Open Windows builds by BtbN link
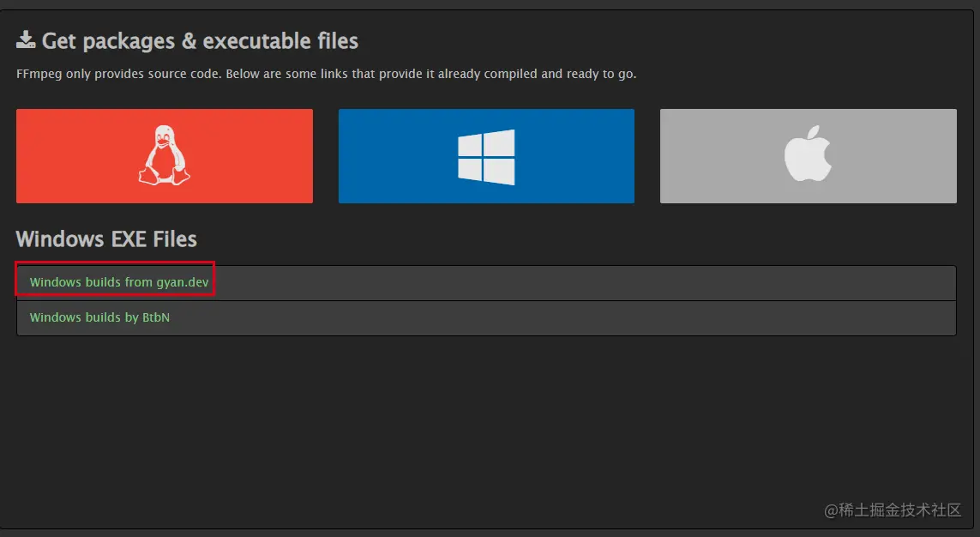Viewport: 980px width, 537px height. (99, 317)
